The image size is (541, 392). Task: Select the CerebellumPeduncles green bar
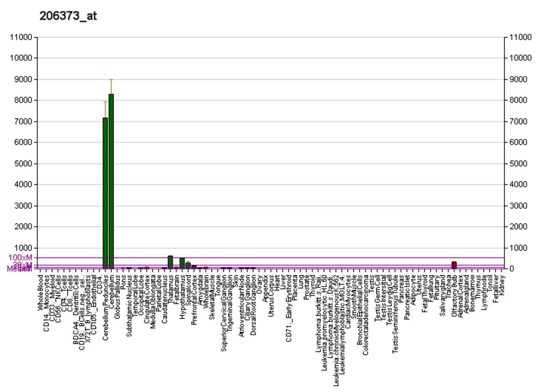click(x=105, y=193)
